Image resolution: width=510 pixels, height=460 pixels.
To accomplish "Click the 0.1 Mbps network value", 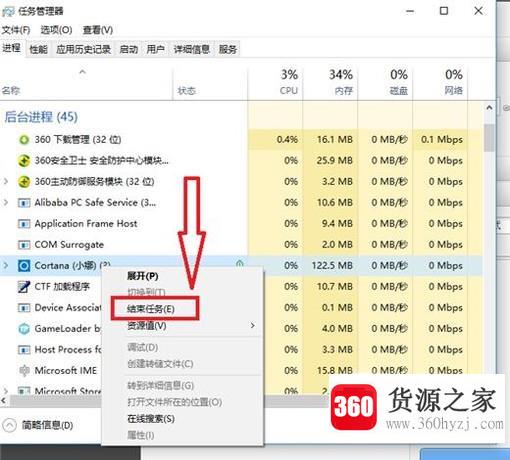I will pos(442,139).
